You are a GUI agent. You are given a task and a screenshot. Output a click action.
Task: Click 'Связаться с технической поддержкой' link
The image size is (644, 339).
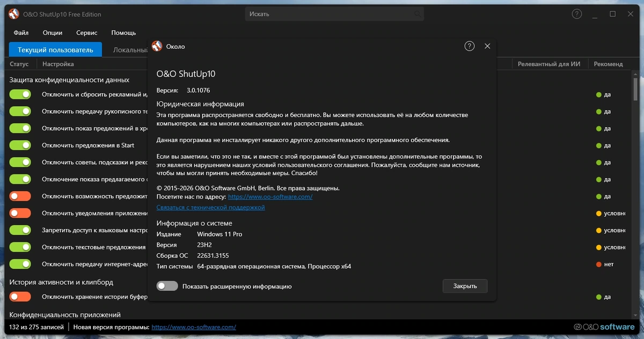[211, 207]
